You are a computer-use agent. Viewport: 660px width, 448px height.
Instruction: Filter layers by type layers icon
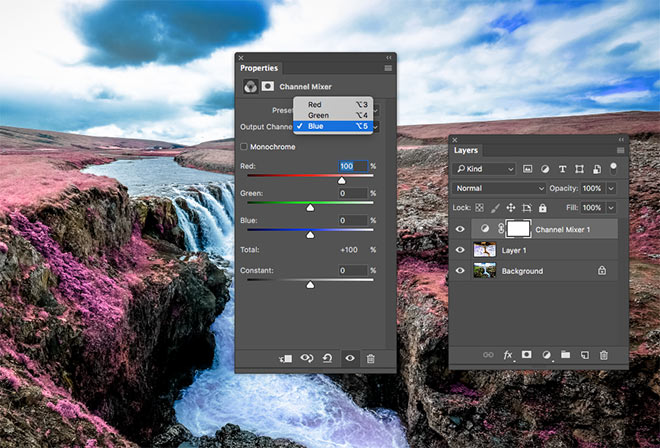[562, 169]
